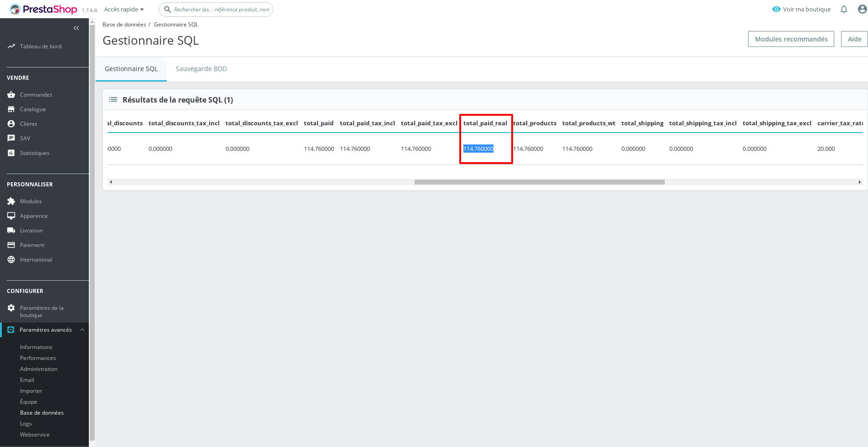Follow the Base de données breadcrumb link
The width and height of the screenshot is (868, 447).
[x=124, y=24]
